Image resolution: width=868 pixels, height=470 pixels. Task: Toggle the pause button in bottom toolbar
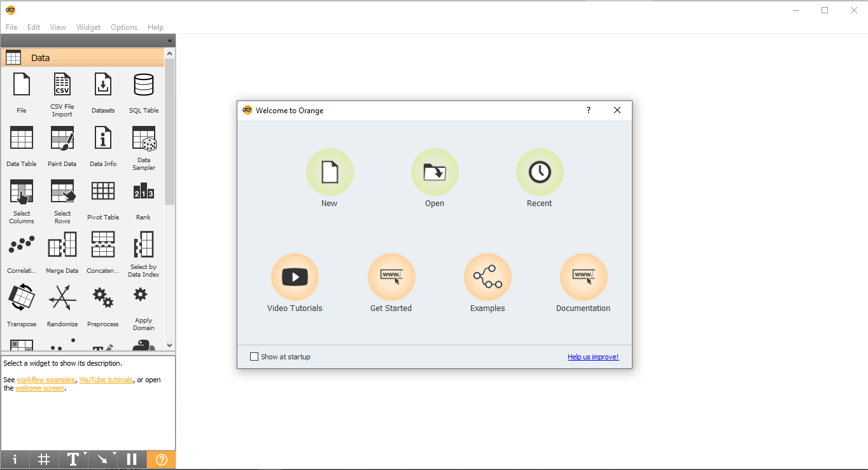132,459
